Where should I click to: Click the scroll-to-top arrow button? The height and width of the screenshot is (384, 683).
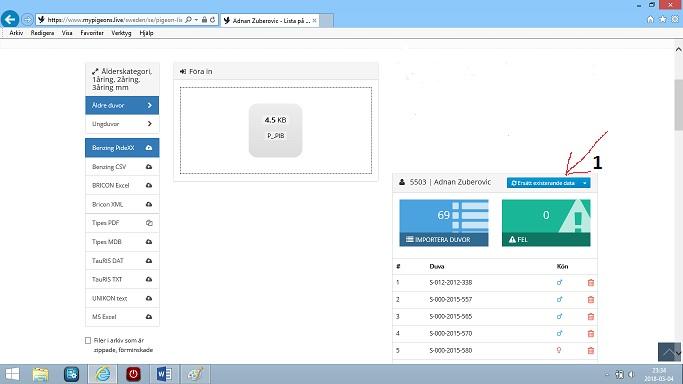(x=669, y=352)
